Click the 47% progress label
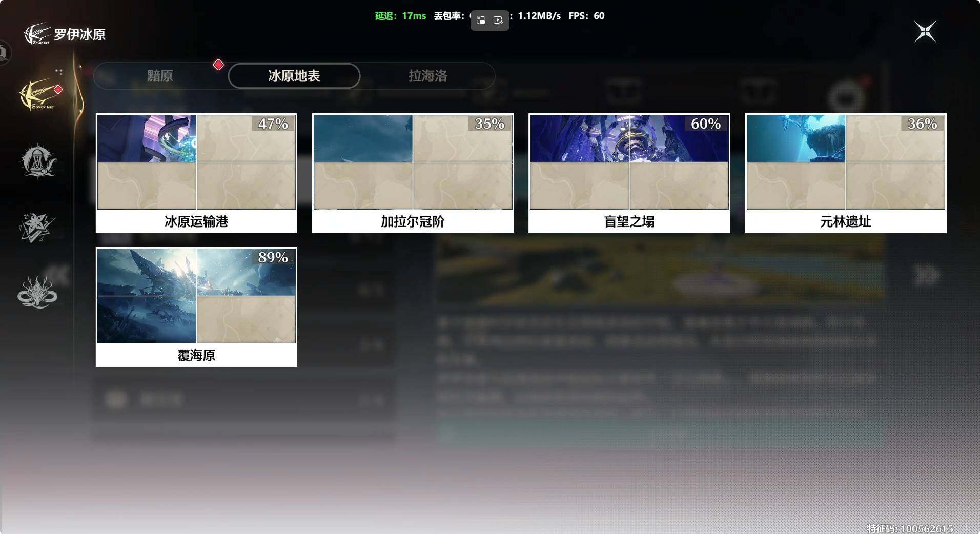This screenshot has height=534, width=980. (273, 124)
